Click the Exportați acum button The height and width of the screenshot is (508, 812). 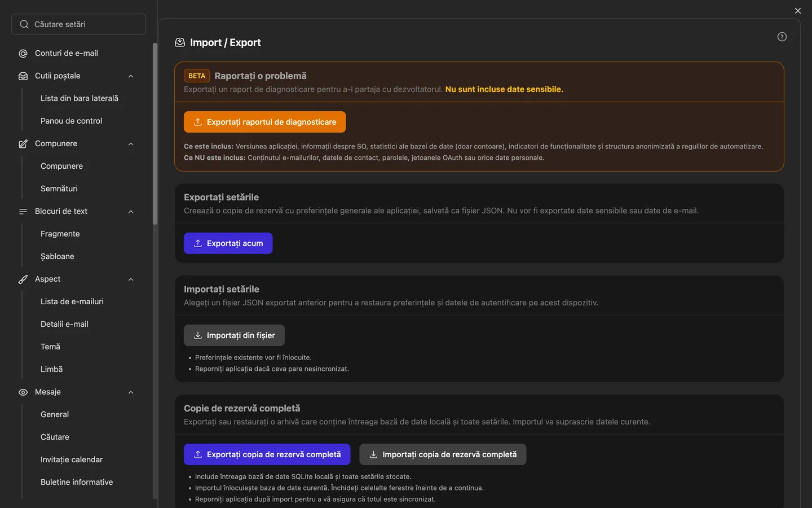click(228, 243)
